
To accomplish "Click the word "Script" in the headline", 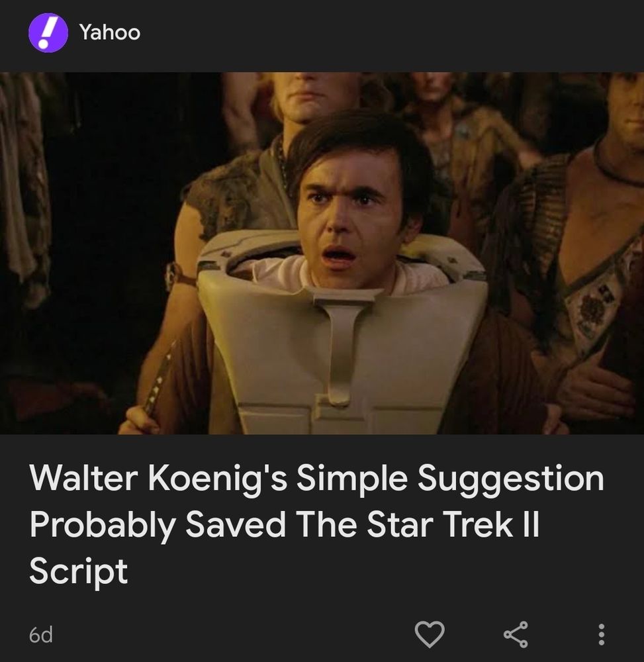I will click(x=79, y=571).
